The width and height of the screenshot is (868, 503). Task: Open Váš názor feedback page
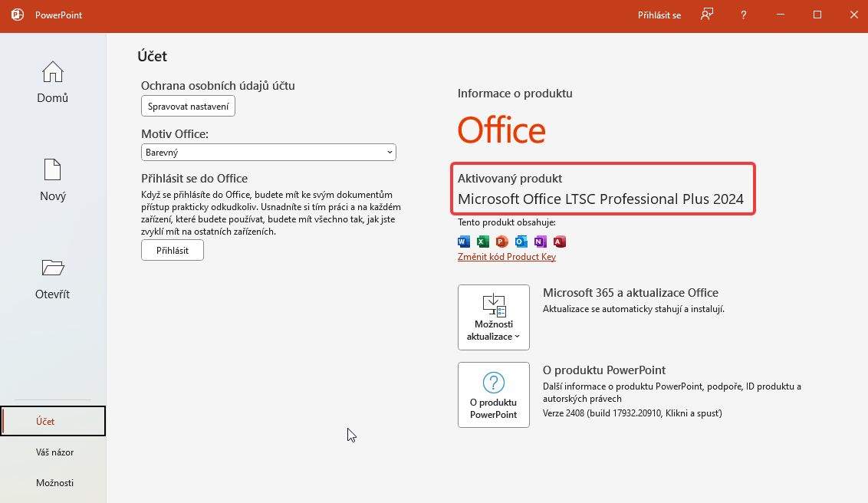(x=54, y=452)
